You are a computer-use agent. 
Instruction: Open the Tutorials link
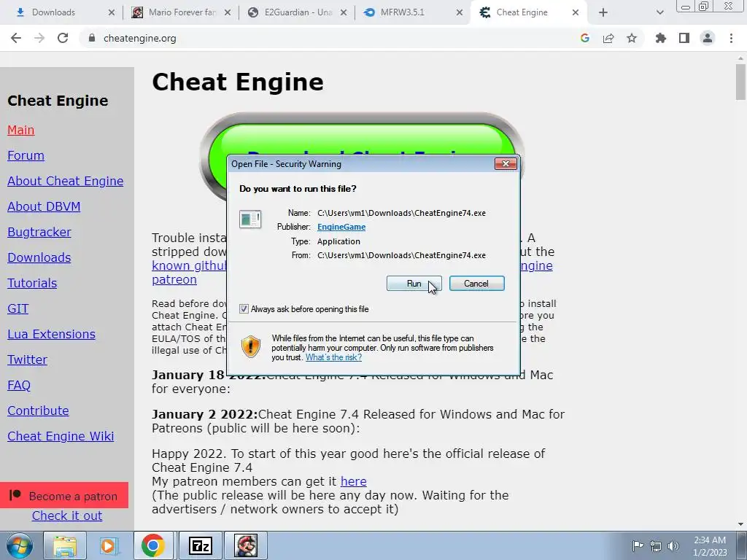tap(32, 284)
